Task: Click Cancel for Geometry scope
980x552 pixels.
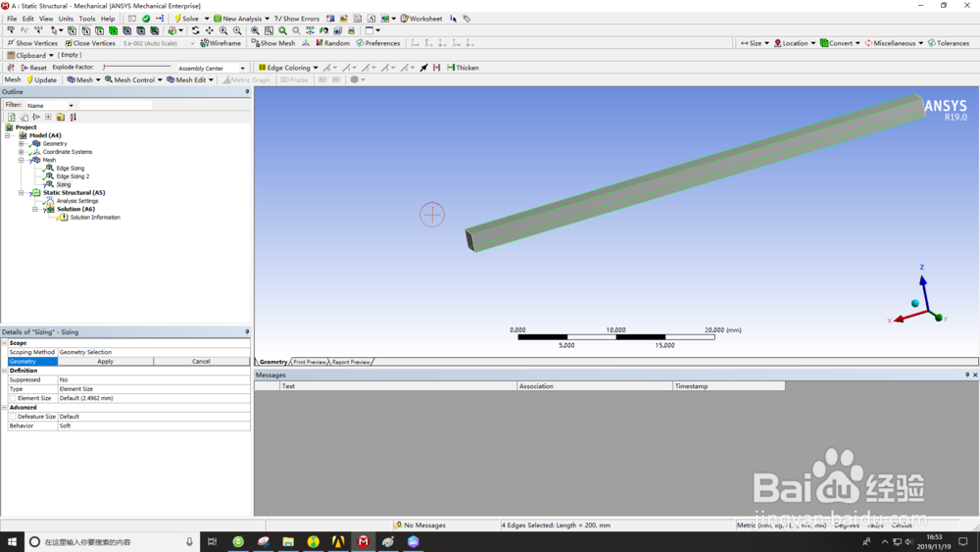Action: click(x=201, y=362)
